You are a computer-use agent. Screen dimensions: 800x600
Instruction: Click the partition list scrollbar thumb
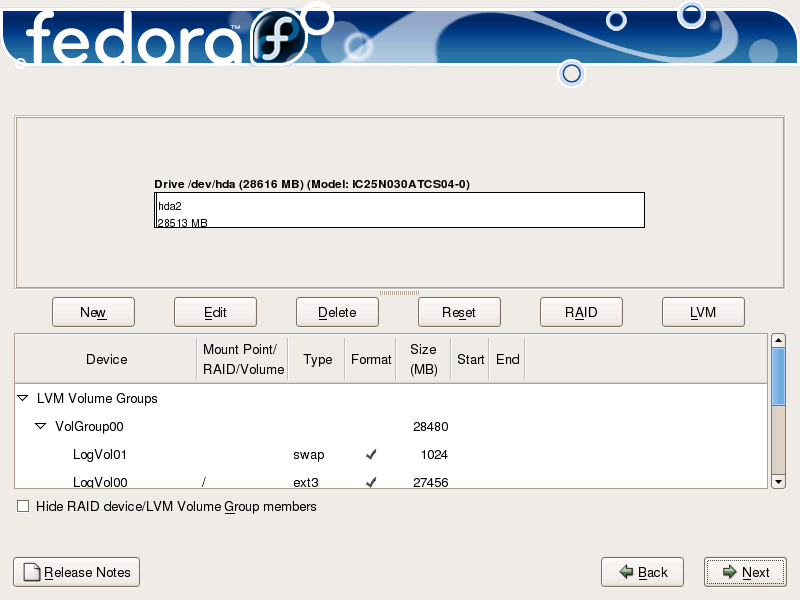point(778,377)
